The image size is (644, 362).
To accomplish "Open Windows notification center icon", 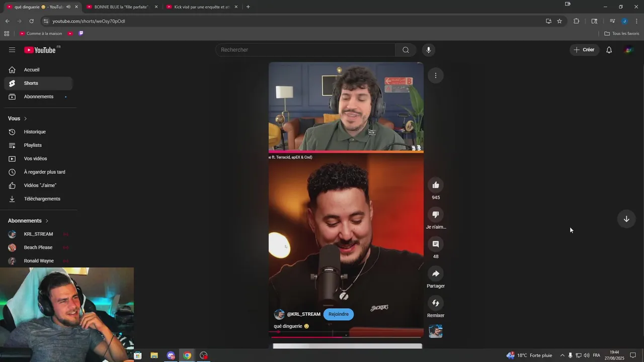I will [x=633, y=355].
